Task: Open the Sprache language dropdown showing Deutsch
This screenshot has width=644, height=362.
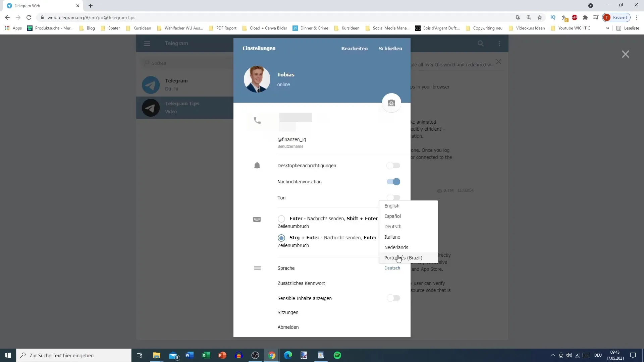Action: pos(392,268)
